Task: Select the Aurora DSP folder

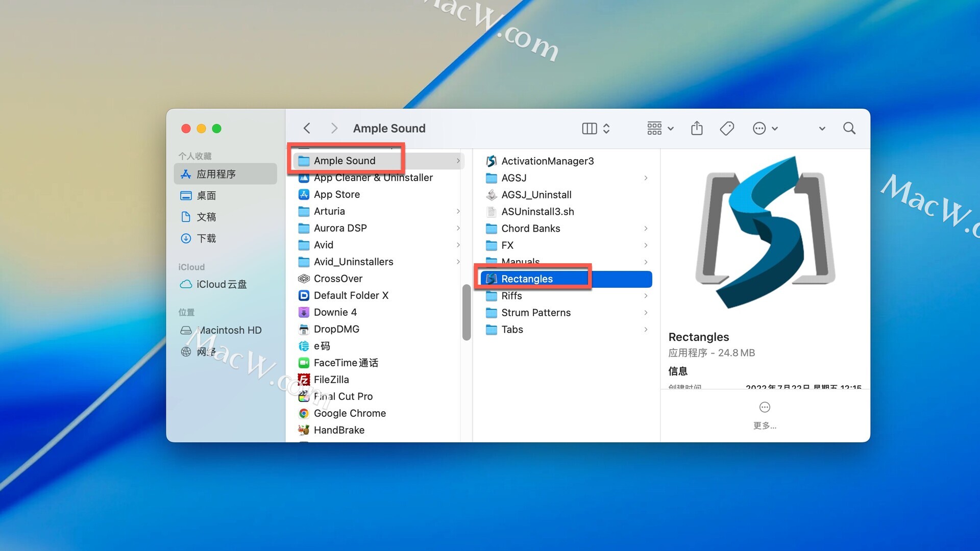Action: click(378, 228)
